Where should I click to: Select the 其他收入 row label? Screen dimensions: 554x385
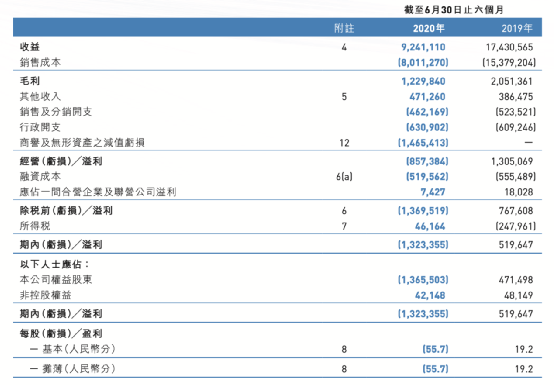(40, 96)
